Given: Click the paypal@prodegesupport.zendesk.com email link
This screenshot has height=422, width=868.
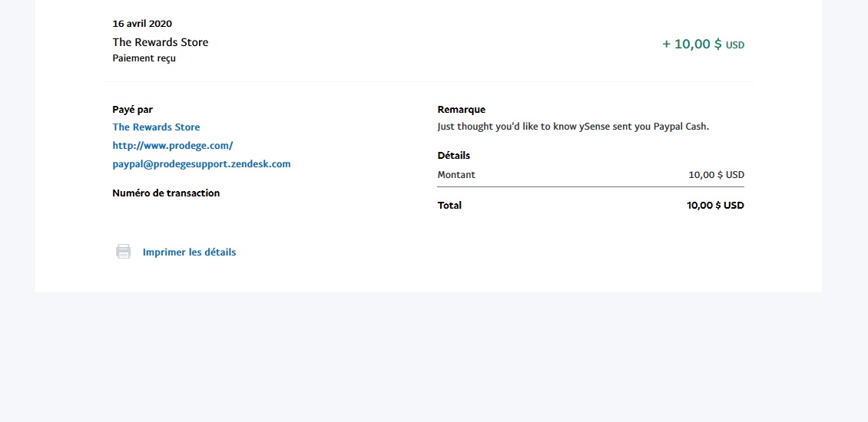Looking at the screenshot, I should coord(201,164).
